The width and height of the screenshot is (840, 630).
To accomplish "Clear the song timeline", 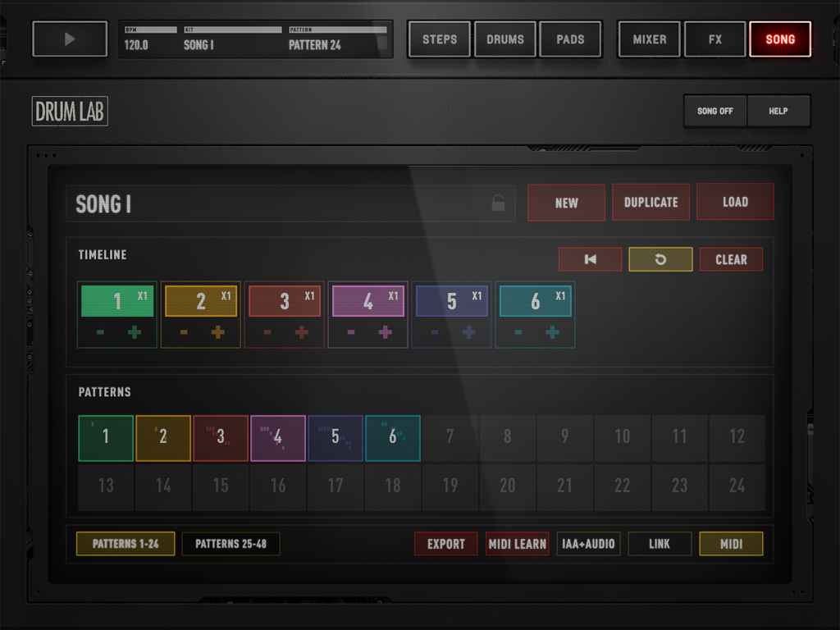I will tap(731, 259).
